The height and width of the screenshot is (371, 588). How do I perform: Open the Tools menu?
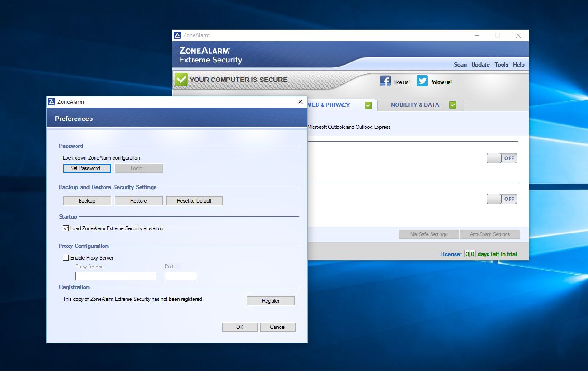(x=501, y=65)
